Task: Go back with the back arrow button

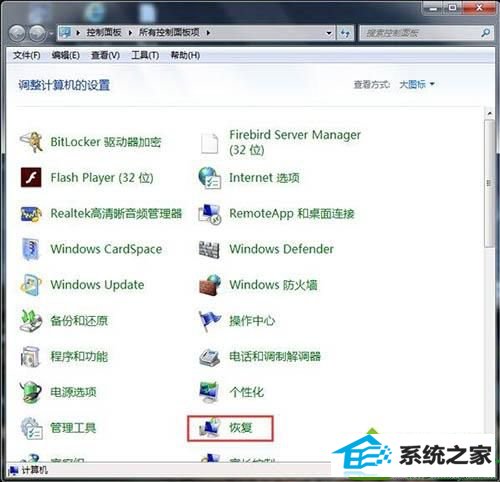Action: point(17,33)
